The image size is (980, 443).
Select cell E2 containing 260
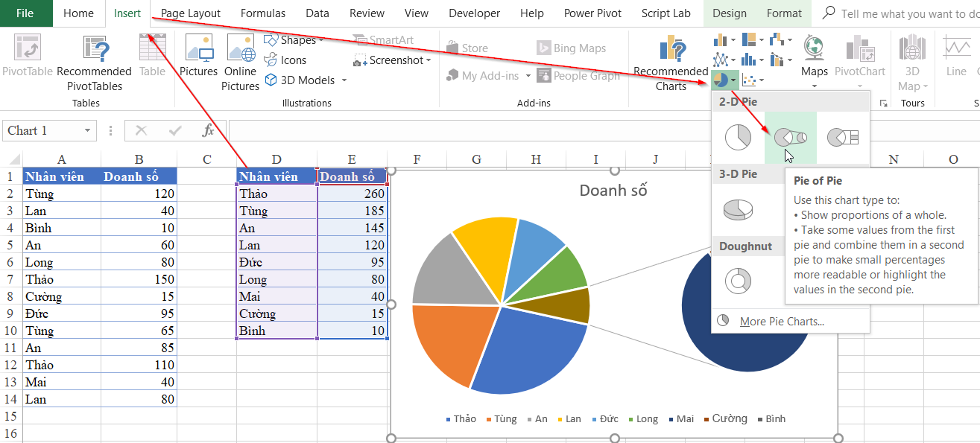pyautogui.click(x=352, y=194)
